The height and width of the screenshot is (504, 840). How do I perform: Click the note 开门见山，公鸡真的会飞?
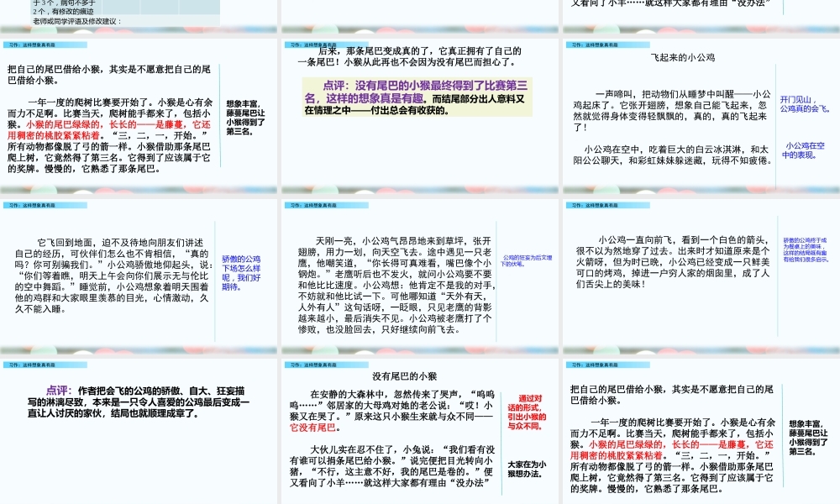click(805, 104)
